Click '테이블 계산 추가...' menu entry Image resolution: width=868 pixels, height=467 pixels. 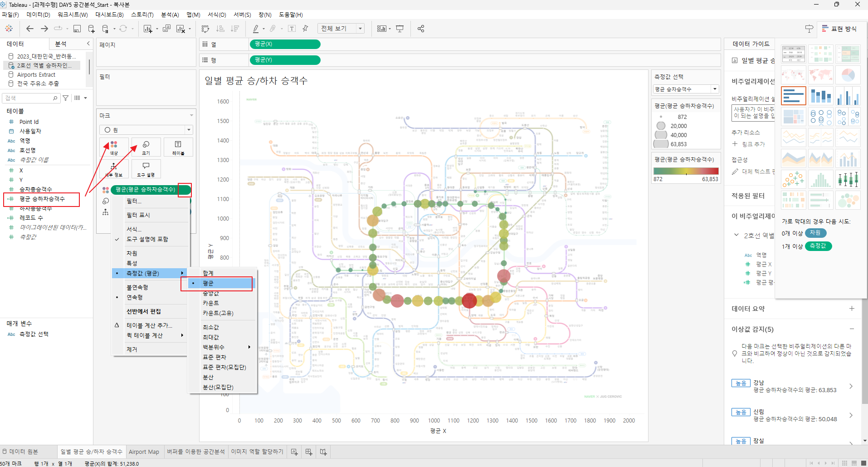(150, 325)
